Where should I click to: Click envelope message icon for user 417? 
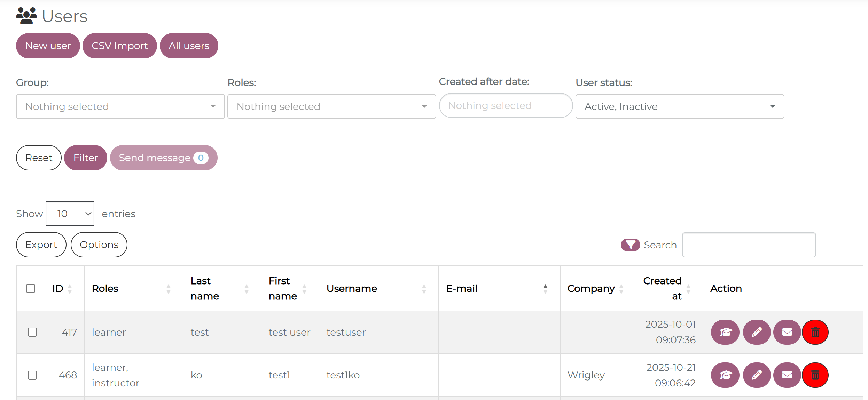pyautogui.click(x=787, y=332)
